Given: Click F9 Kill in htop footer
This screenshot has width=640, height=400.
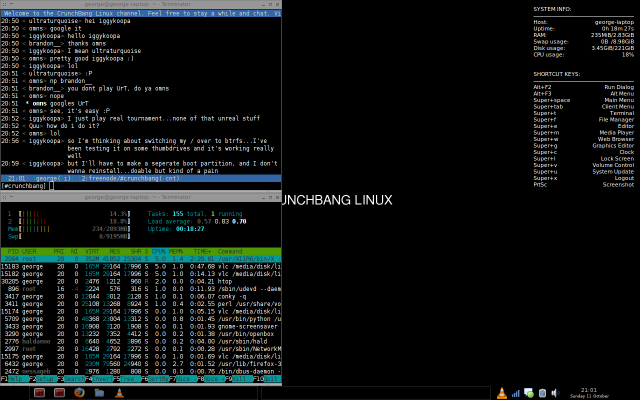Looking at the screenshot, I should point(239,379).
